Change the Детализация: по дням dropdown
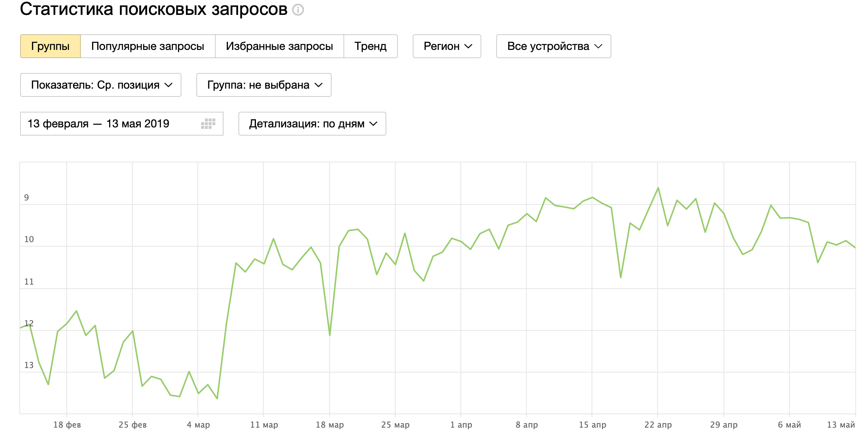 click(x=312, y=124)
